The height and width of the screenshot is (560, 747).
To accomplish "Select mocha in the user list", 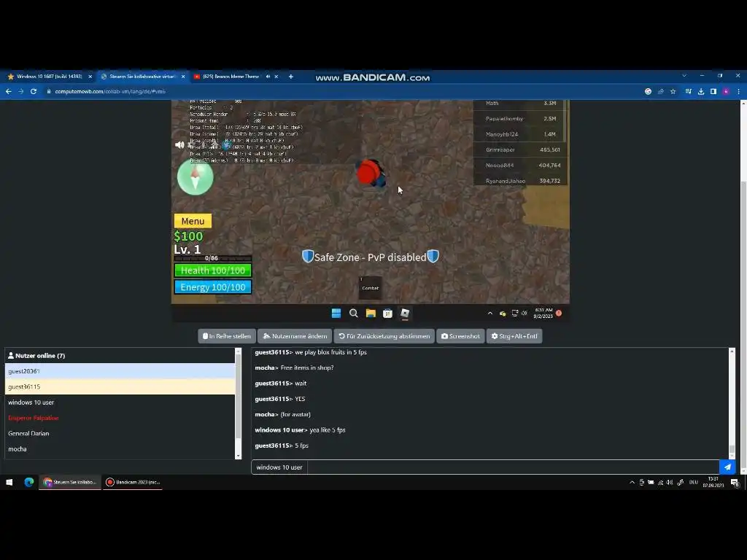I will [120, 449].
